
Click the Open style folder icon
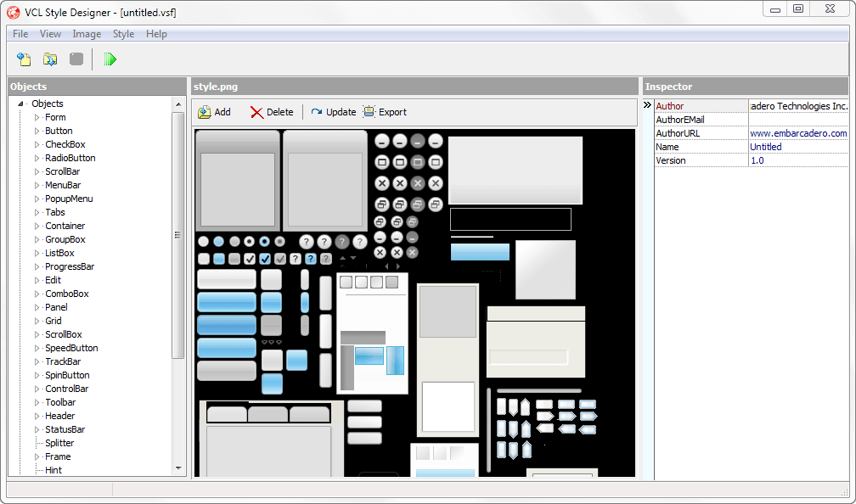pyautogui.click(x=50, y=59)
